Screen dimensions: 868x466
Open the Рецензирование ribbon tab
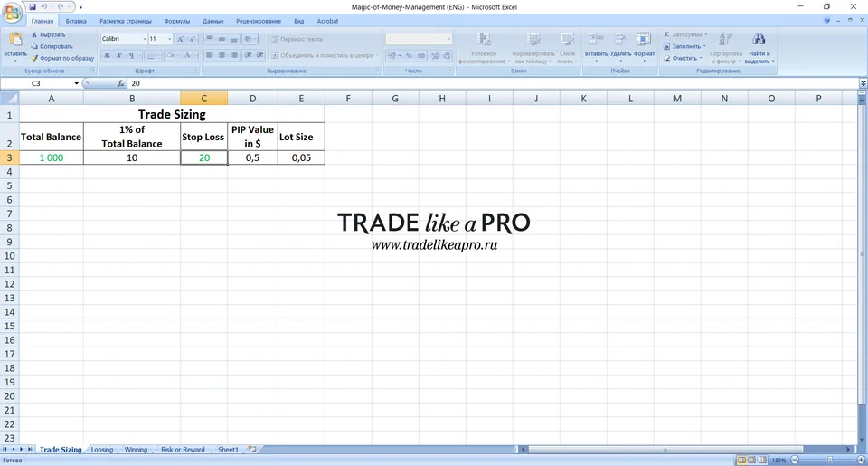click(259, 21)
